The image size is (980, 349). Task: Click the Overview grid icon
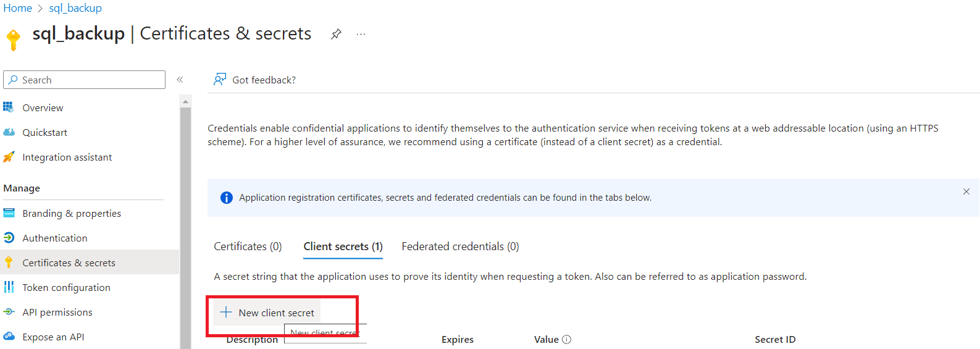pos(9,107)
